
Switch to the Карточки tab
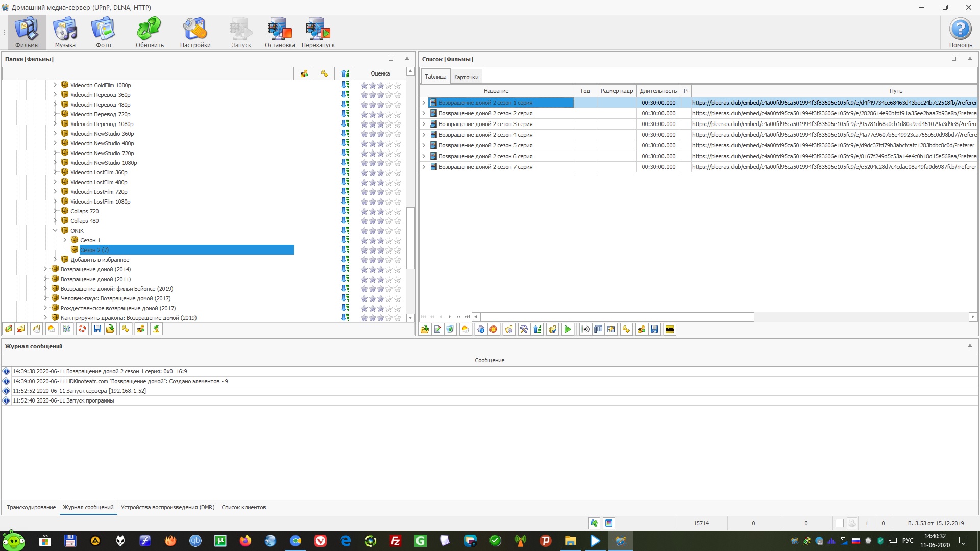465,77
